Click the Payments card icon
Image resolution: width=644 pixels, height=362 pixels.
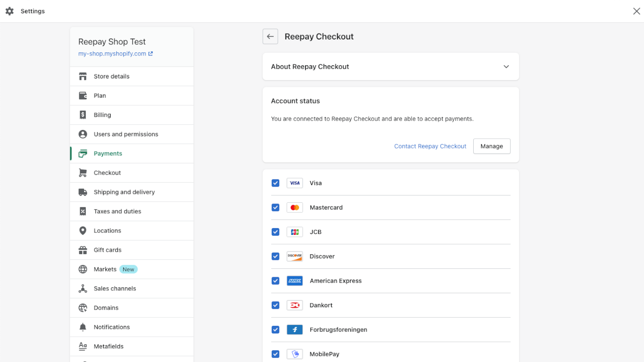click(83, 154)
